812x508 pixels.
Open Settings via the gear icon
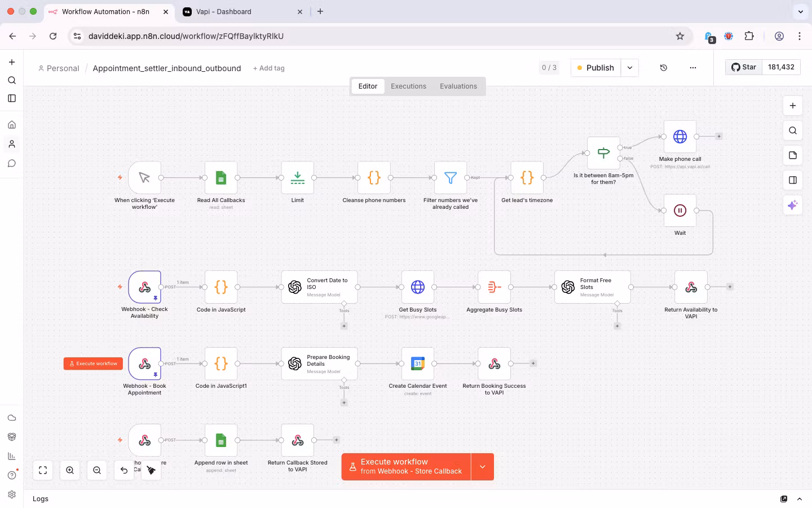point(12,494)
